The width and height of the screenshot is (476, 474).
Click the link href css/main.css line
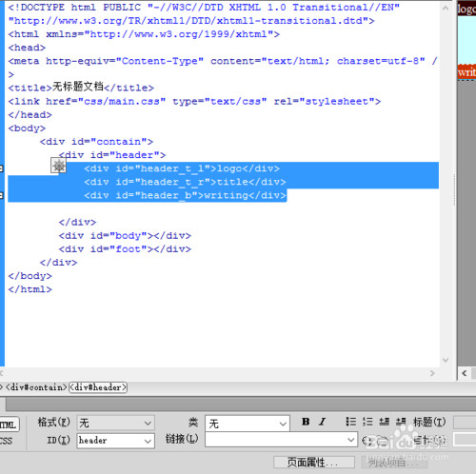(194, 101)
